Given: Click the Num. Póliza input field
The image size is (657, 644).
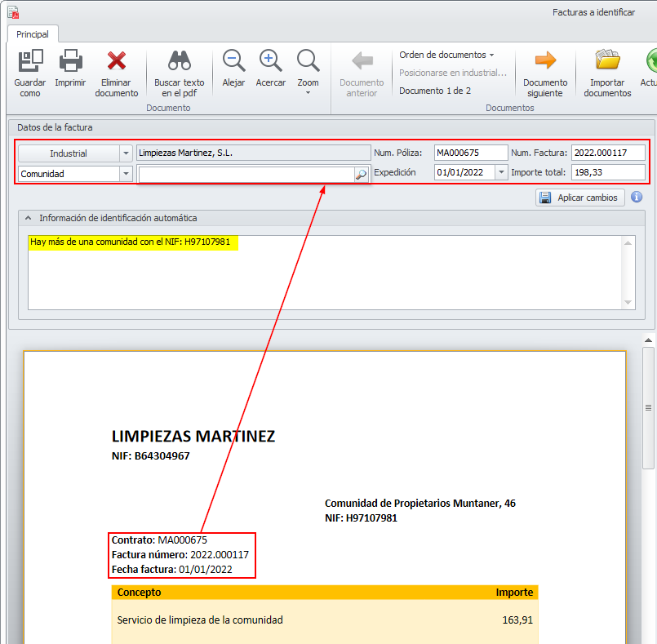Looking at the screenshot, I should coord(470,153).
